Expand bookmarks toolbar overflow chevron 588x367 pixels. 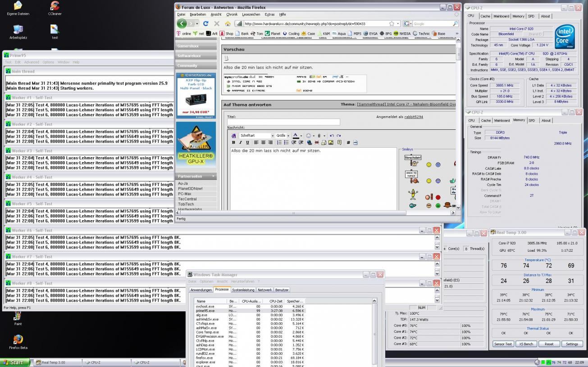point(456,33)
